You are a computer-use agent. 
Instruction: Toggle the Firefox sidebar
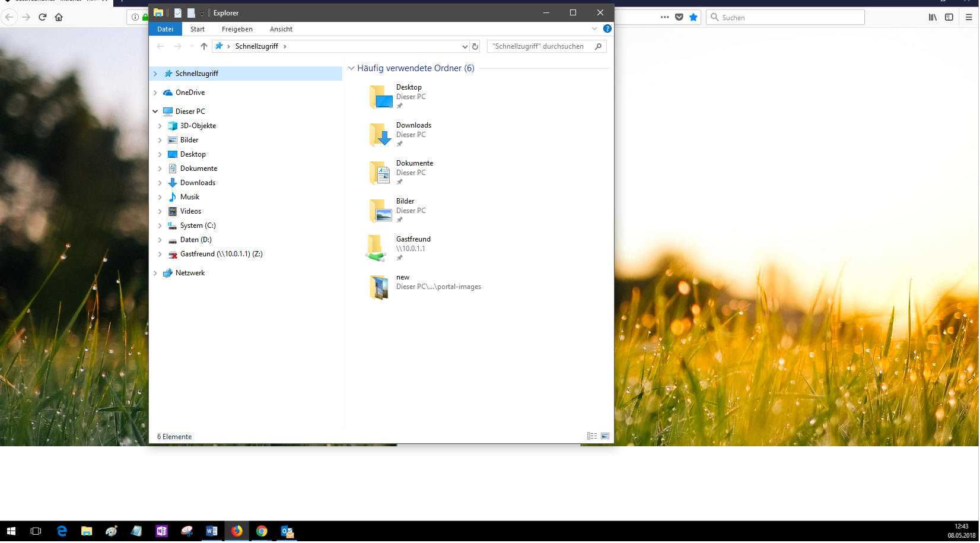pos(949,17)
